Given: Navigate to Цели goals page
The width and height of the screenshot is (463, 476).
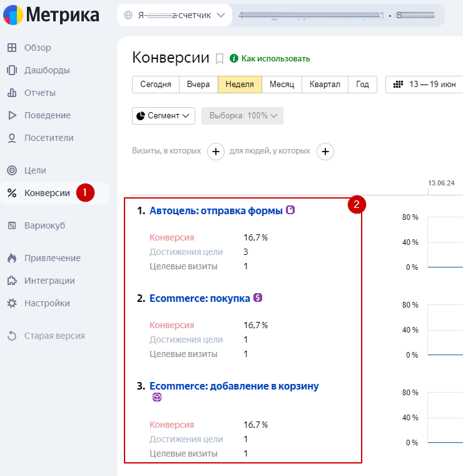Looking at the screenshot, I should (x=35, y=170).
